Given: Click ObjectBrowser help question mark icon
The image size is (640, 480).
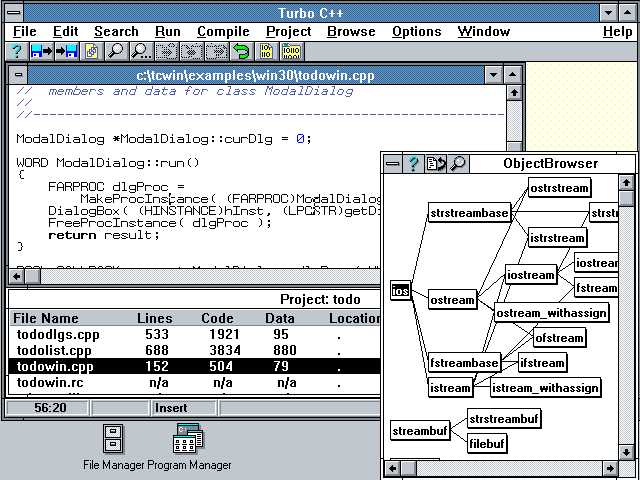Looking at the screenshot, I should [x=413, y=163].
